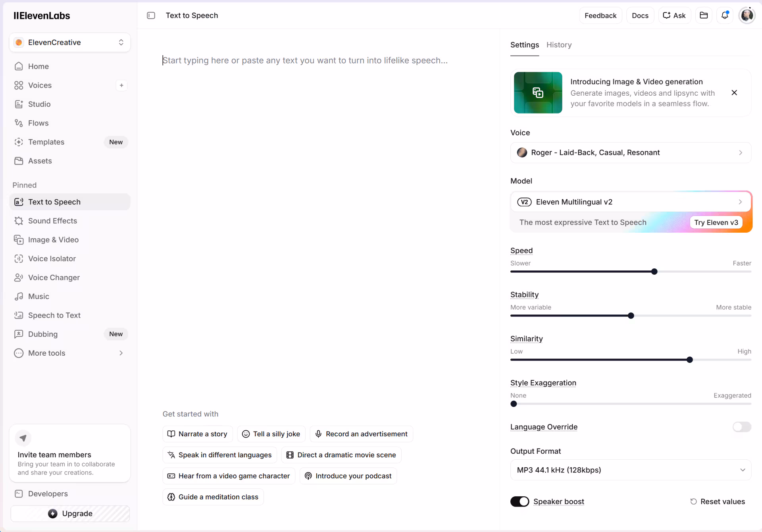This screenshot has width=762, height=532.
Task: Open the Eleven Multilingual v2 model selector
Action: pos(631,202)
